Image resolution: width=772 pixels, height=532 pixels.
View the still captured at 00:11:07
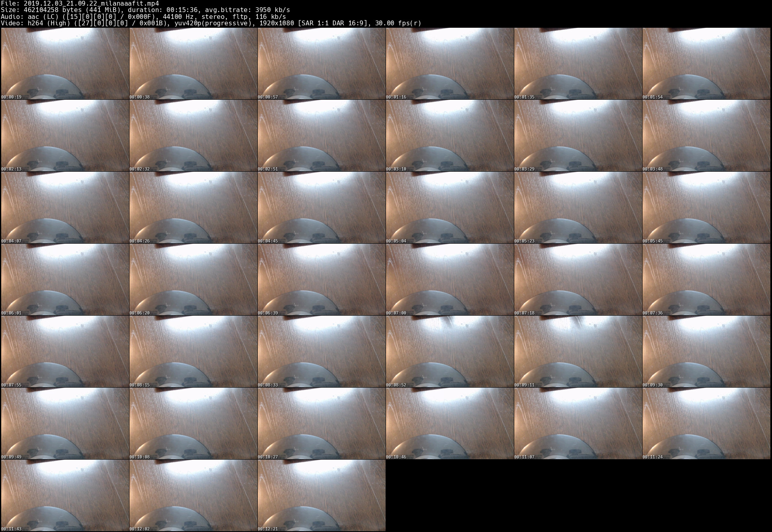pos(578,423)
